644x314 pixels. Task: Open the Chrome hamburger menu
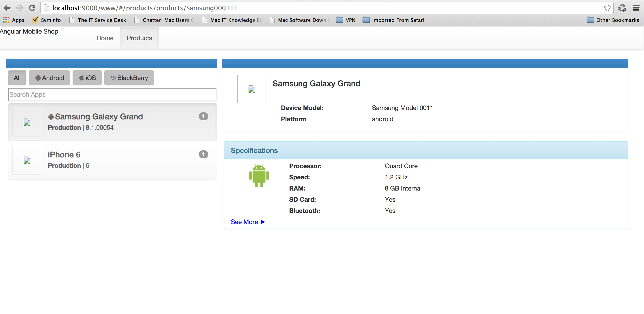tap(636, 8)
